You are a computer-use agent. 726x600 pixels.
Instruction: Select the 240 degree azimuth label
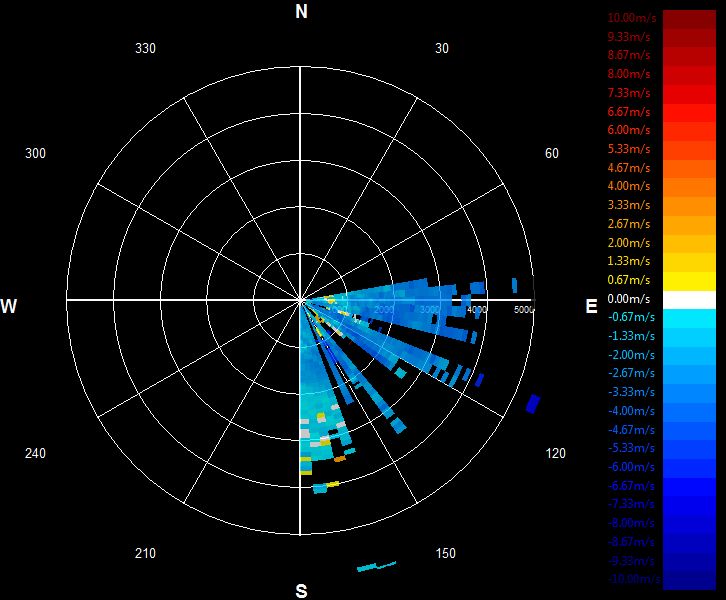[35, 453]
